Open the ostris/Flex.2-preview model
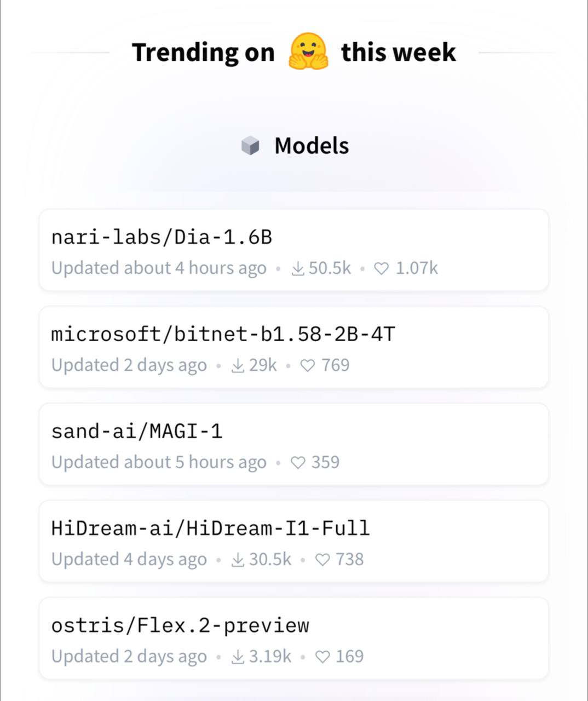 click(x=294, y=638)
